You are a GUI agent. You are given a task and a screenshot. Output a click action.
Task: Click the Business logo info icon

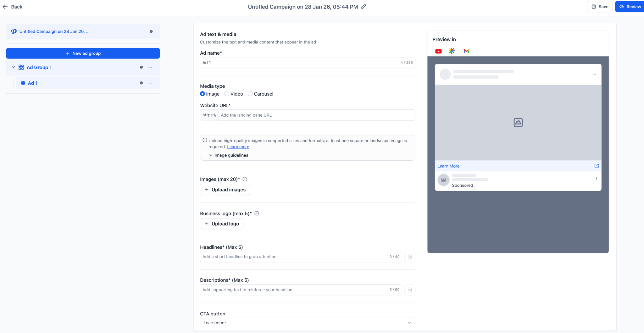tap(257, 214)
